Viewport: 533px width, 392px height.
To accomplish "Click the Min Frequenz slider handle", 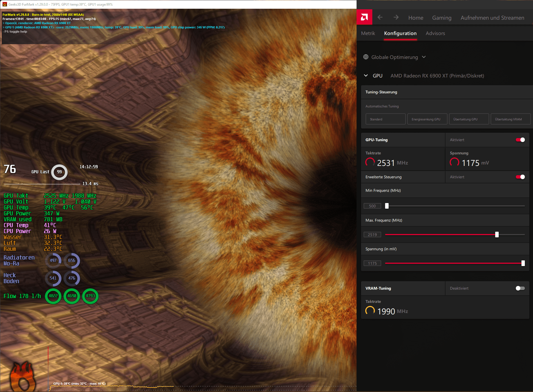I will pyautogui.click(x=387, y=206).
